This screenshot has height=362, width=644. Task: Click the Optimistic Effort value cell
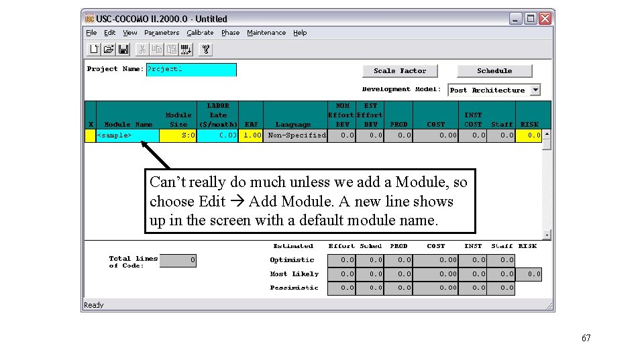click(x=341, y=260)
